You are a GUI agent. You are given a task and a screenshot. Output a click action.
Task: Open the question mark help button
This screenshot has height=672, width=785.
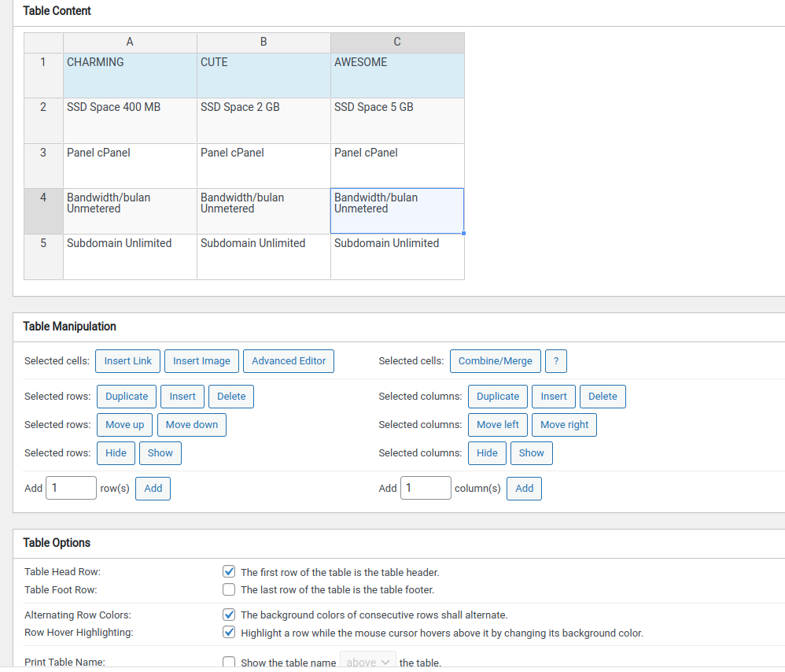[555, 361]
